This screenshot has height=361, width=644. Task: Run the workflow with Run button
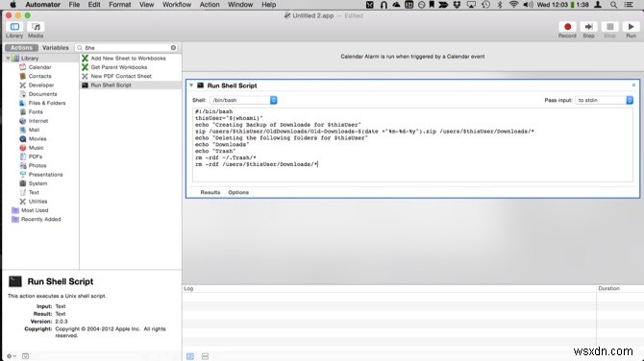tap(631, 27)
